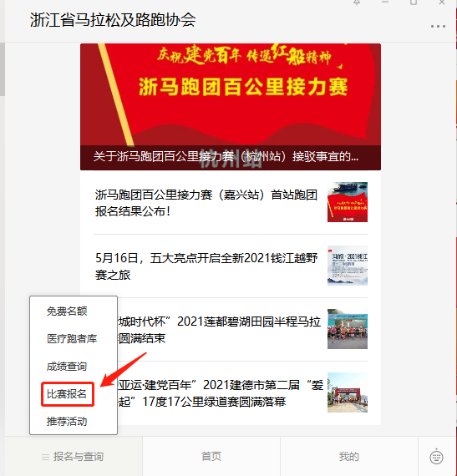Click the 嘉兴站 article red thumbnail
Image resolution: width=457 pixels, height=476 pixels.
[348, 202]
